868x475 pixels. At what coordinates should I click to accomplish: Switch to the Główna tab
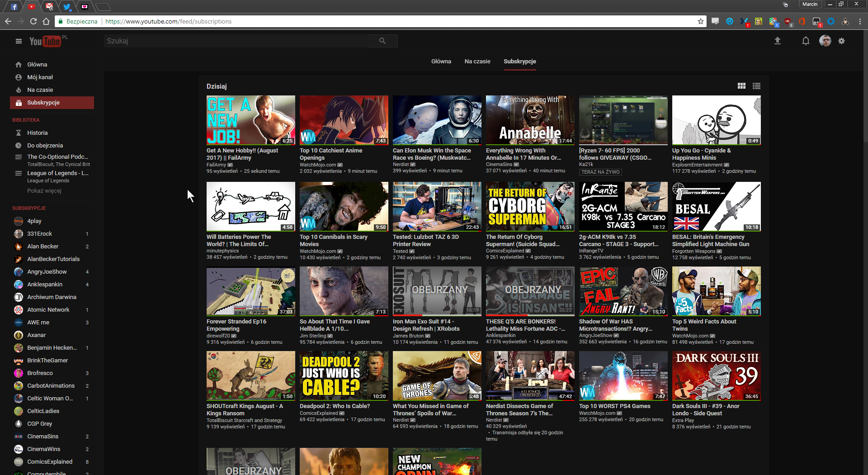441,62
